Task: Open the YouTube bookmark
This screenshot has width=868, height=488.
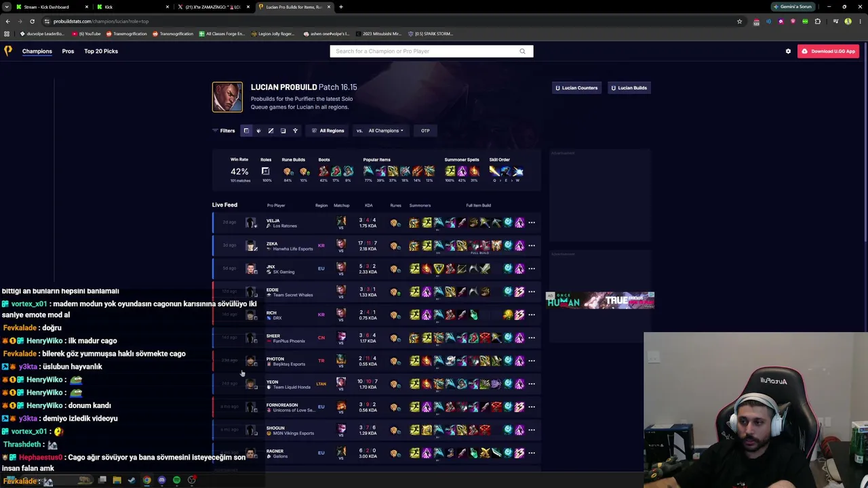Action: 87,33
